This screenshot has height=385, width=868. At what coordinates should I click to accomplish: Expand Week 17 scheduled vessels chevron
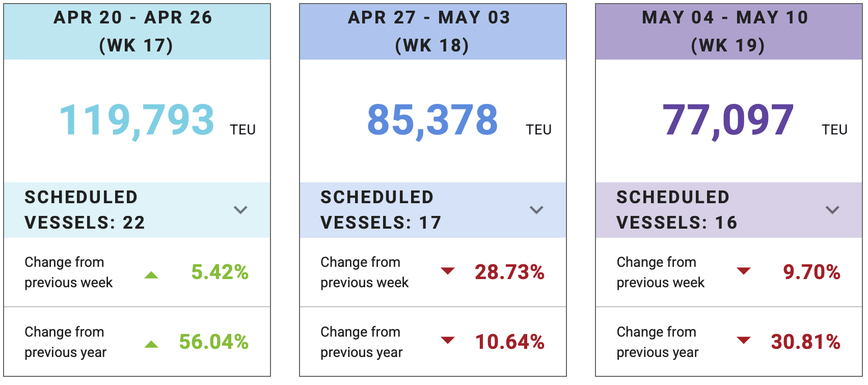(x=240, y=210)
